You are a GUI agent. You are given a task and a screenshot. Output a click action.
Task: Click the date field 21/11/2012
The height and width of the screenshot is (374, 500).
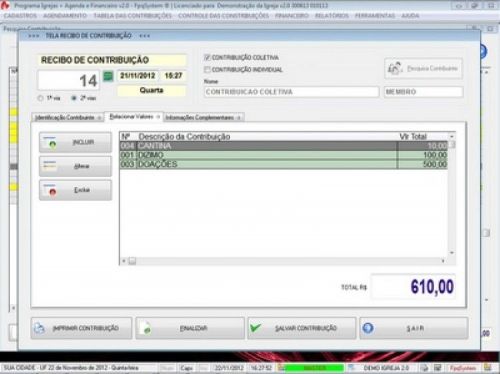click(x=138, y=76)
